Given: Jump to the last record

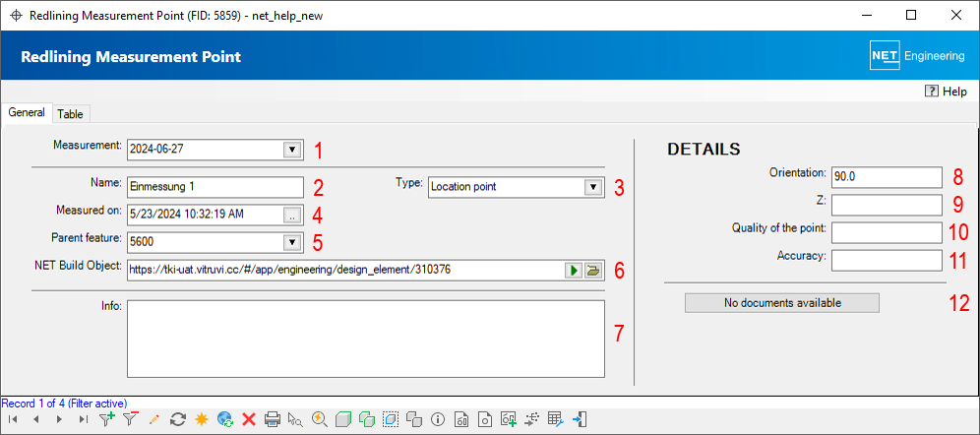Looking at the screenshot, I should (x=83, y=419).
